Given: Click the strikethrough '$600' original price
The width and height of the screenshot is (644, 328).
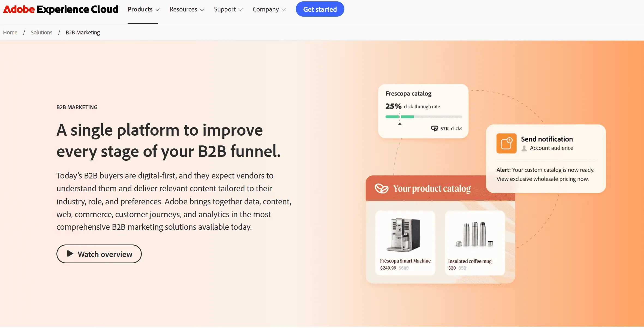Looking at the screenshot, I should tap(404, 268).
